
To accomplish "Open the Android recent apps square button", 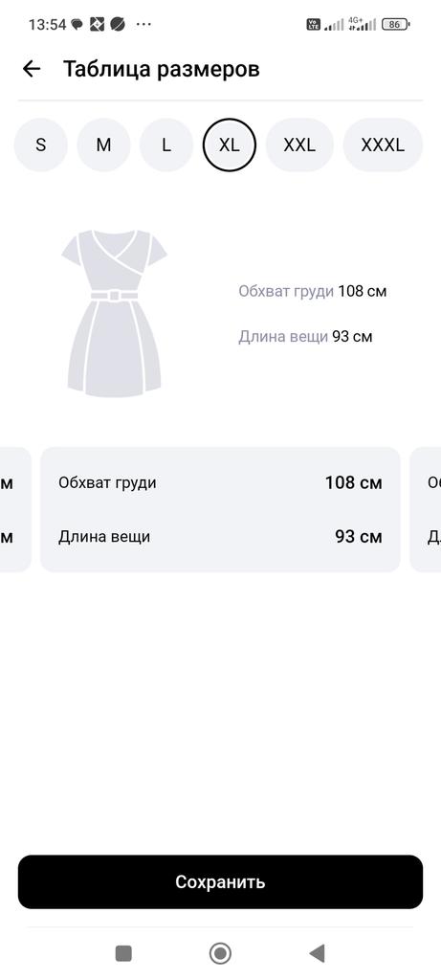I will click(x=123, y=953).
